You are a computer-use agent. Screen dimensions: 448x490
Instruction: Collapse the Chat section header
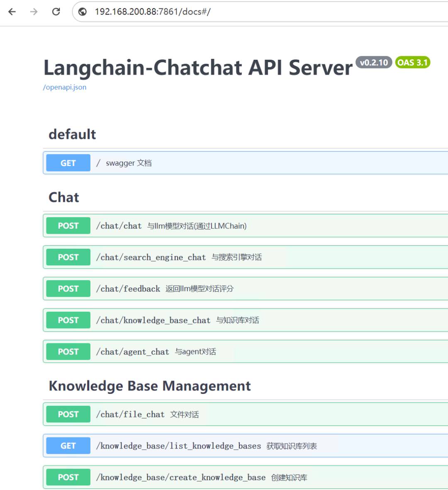click(x=246, y=197)
